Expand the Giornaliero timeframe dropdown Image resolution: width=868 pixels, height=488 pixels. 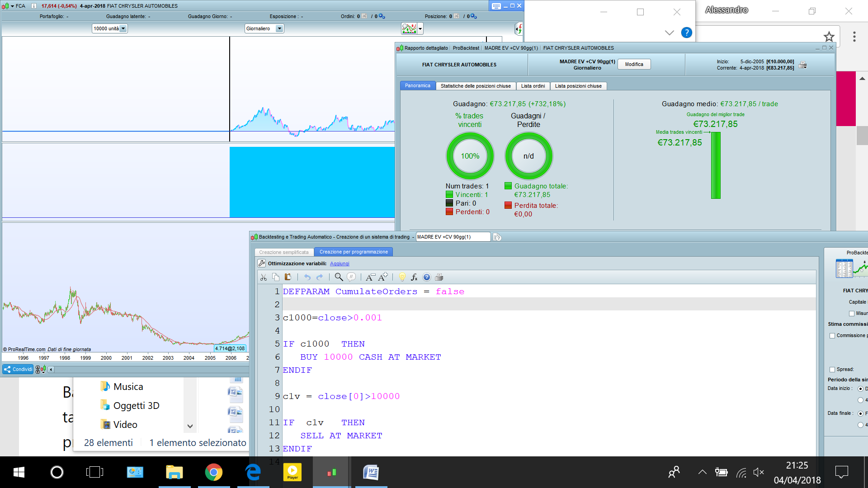click(279, 28)
